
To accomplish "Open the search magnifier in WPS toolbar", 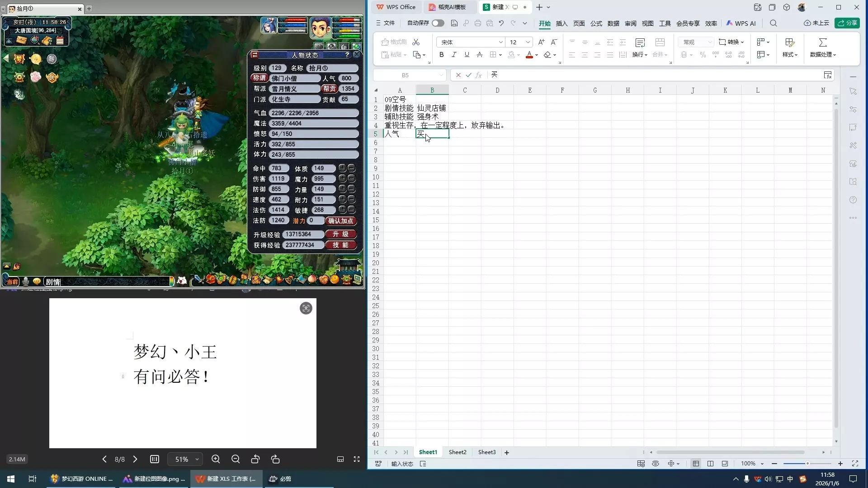I will (x=773, y=23).
